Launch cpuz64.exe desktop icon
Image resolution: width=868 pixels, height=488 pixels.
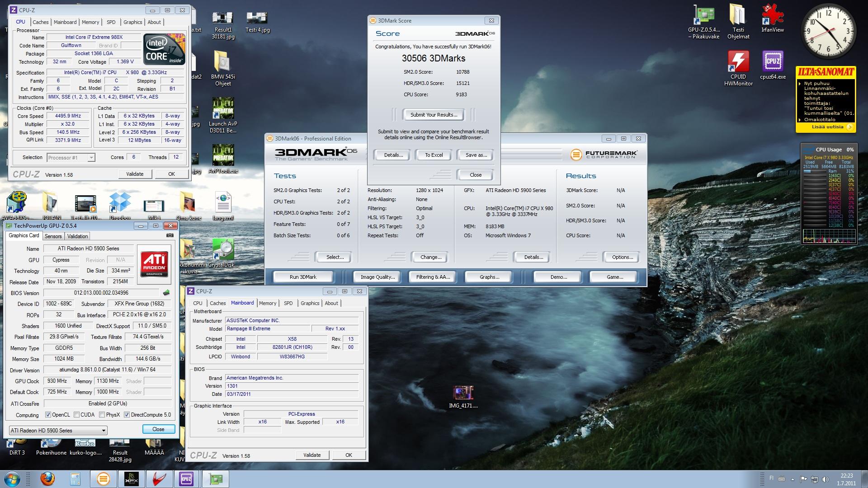[773, 66]
